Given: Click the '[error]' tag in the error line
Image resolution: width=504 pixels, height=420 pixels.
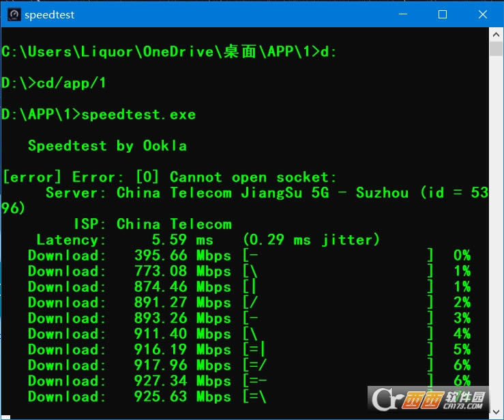Looking at the screenshot, I should tap(33, 177).
